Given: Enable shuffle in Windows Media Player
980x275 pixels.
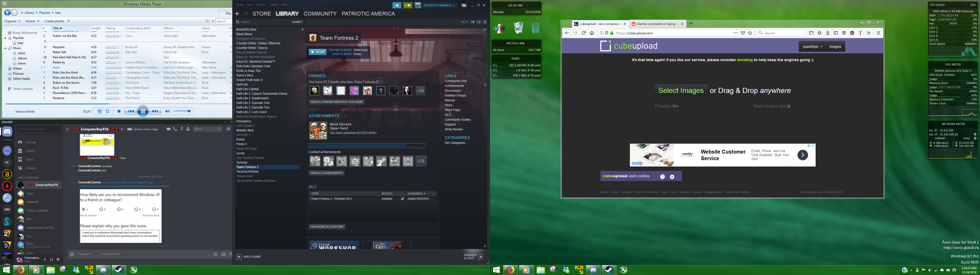Looking at the screenshot, I should click(99, 111).
